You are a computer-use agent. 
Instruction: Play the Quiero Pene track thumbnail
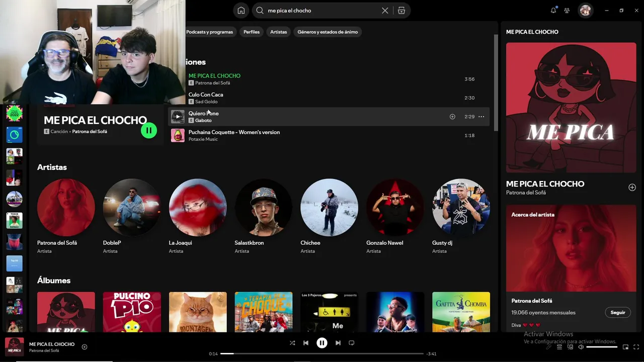(x=178, y=117)
